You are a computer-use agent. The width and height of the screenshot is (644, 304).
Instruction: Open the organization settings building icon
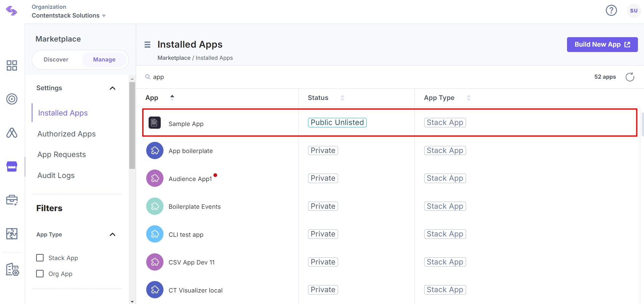(12, 270)
